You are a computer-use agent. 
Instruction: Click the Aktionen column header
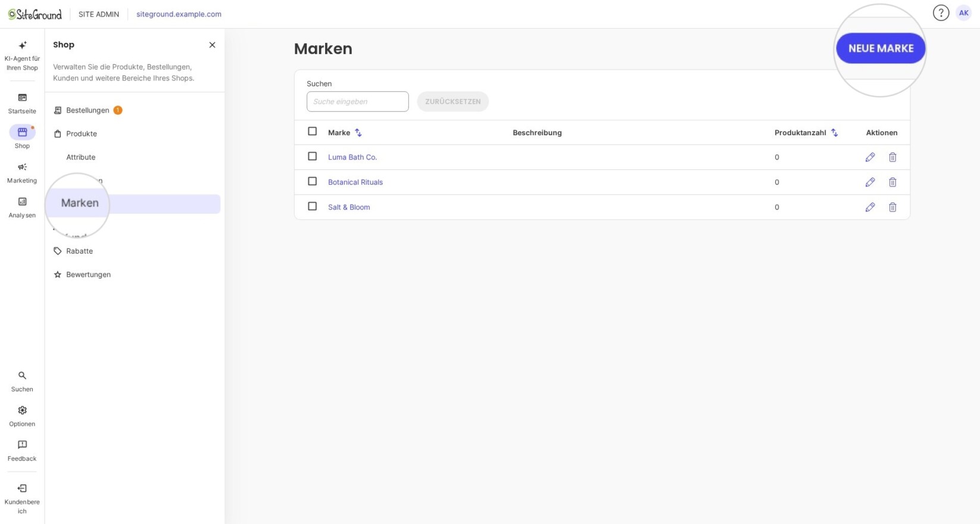click(882, 133)
